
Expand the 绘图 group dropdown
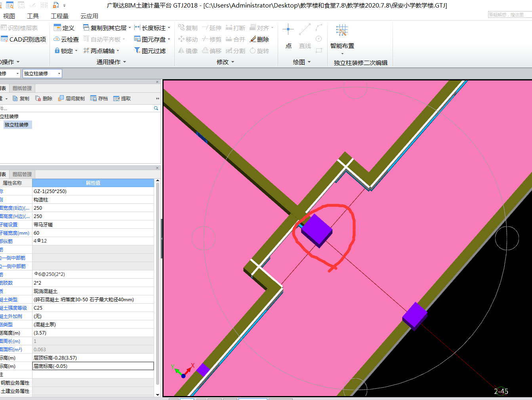[309, 62]
